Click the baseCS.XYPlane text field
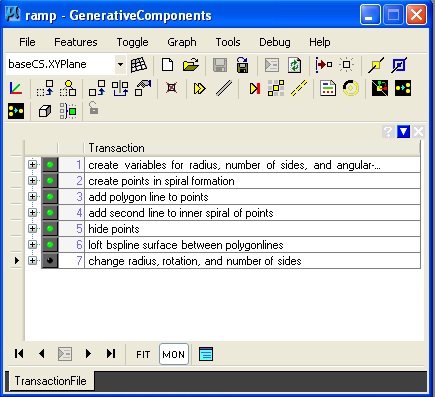 pos(61,64)
